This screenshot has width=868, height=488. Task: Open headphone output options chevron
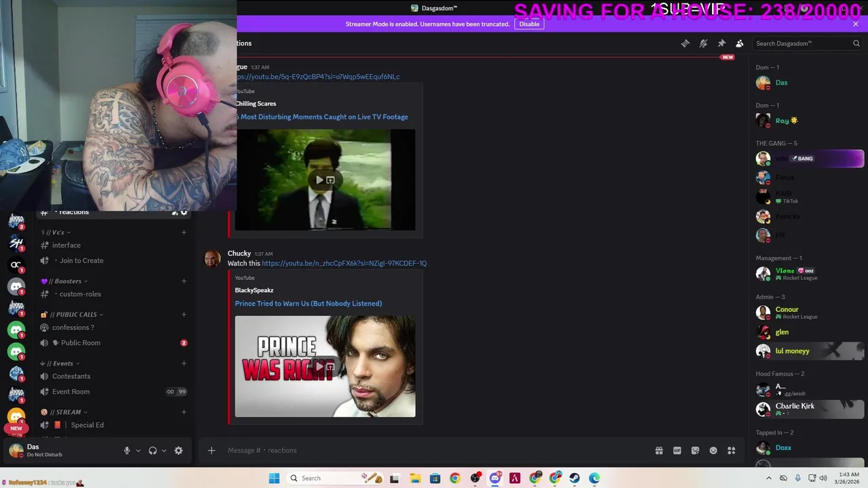tap(164, 451)
